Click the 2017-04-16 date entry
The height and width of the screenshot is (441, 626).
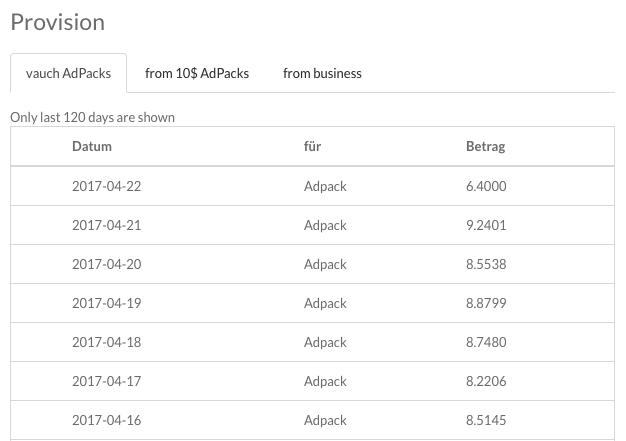tap(107, 420)
